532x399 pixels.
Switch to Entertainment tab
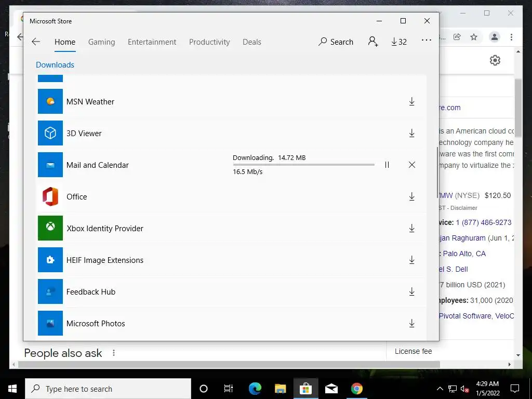(x=152, y=42)
